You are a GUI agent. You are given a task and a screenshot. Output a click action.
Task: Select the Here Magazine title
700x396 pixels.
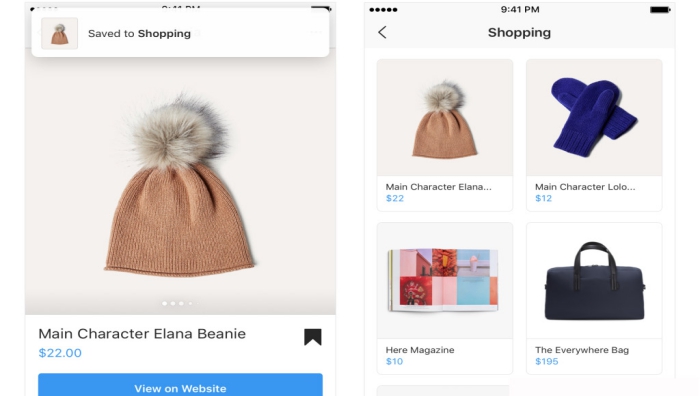pyautogui.click(x=420, y=350)
